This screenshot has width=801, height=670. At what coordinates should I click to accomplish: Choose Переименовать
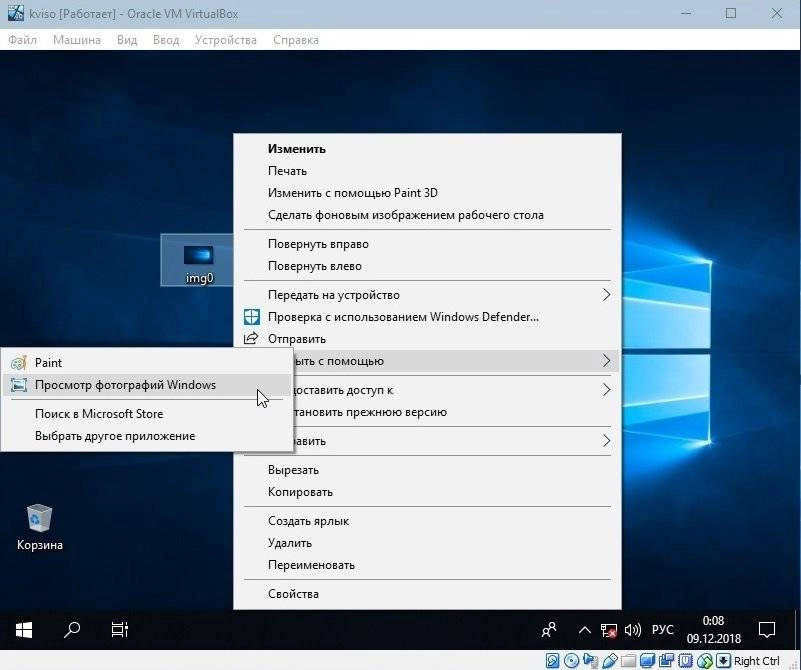pos(427,564)
